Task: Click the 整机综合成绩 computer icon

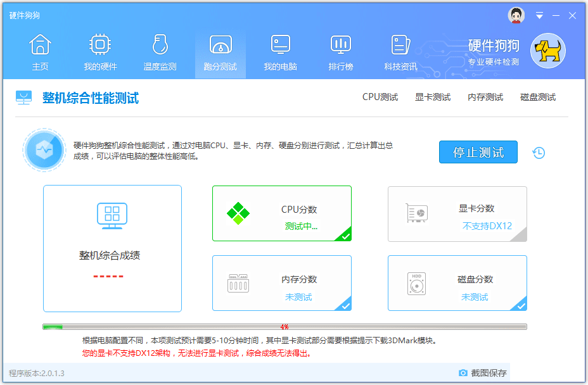Action: (x=112, y=216)
